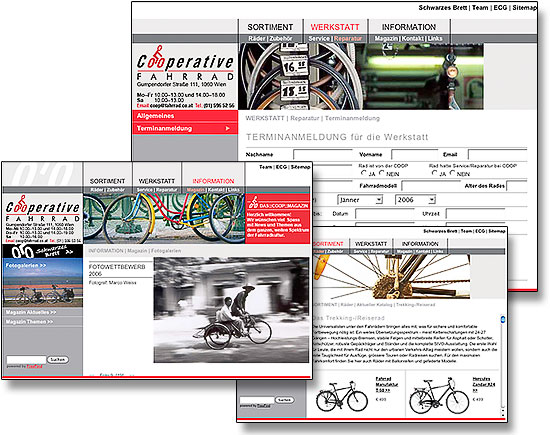
Task: Select JA for 'Rad hatte Service/Reparatur bei COOP'
Action: pos(435,173)
